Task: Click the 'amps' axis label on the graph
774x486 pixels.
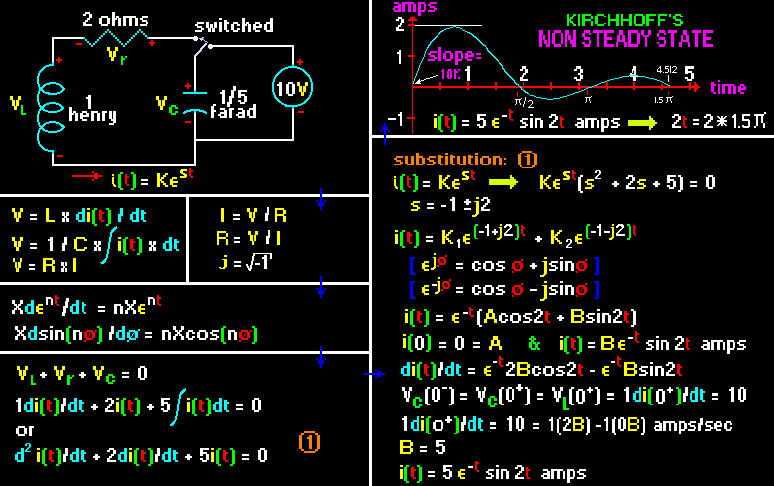Action: tap(415, 7)
